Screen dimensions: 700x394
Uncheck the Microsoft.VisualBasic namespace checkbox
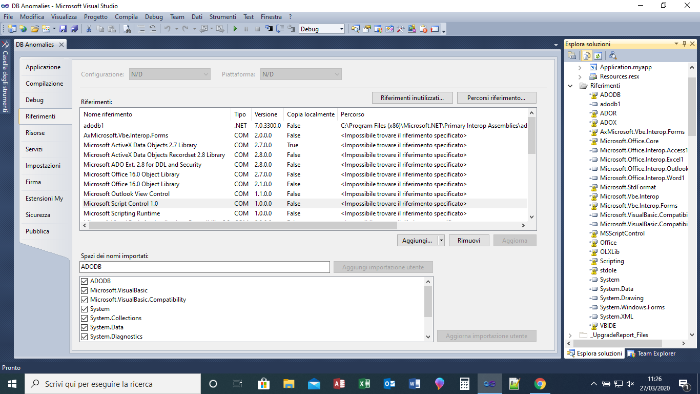(x=84, y=290)
